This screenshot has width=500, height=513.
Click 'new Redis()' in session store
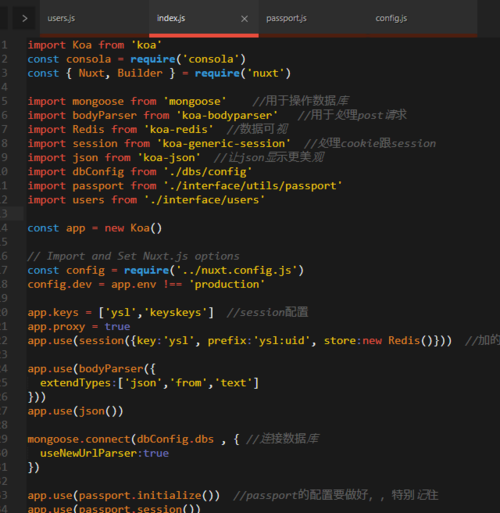point(398,341)
